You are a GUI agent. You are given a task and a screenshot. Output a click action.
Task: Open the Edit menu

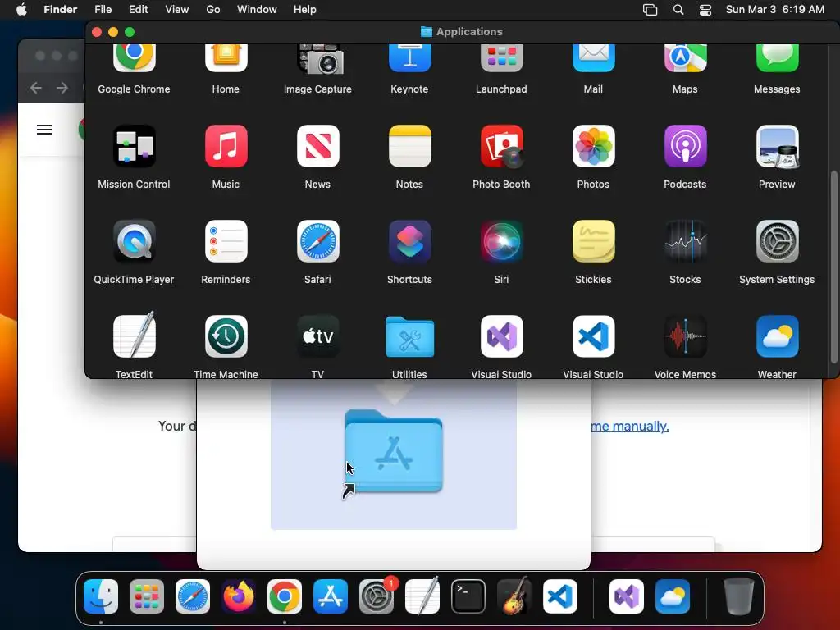(x=138, y=10)
